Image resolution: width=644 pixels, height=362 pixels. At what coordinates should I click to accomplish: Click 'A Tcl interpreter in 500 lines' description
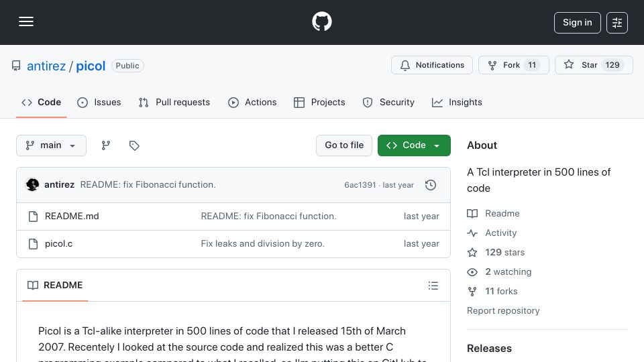click(539, 180)
